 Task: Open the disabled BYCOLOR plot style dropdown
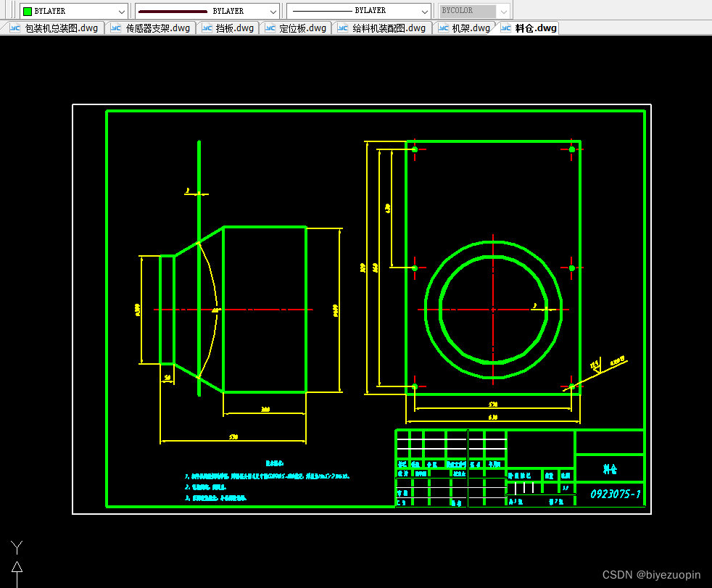474,11
